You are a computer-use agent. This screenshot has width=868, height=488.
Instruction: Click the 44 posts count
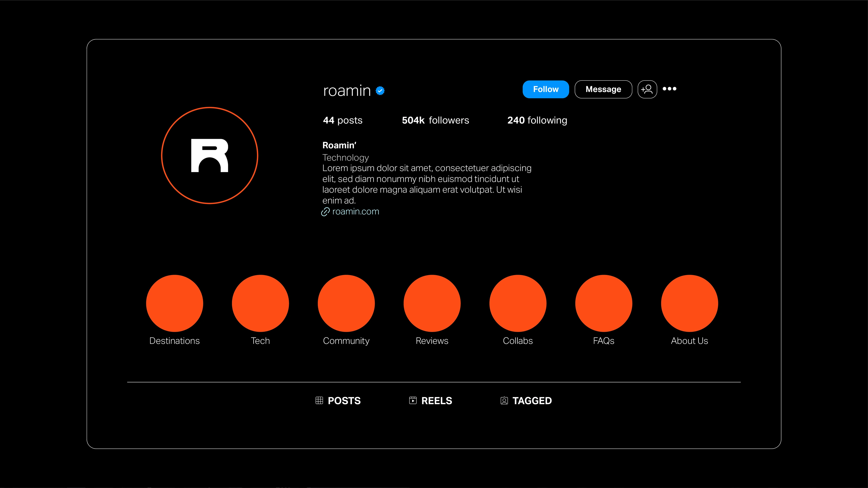click(x=343, y=120)
